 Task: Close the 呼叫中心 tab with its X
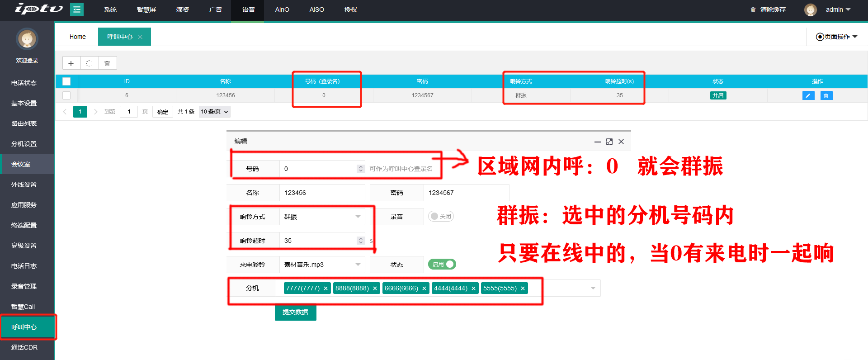click(x=140, y=37)
